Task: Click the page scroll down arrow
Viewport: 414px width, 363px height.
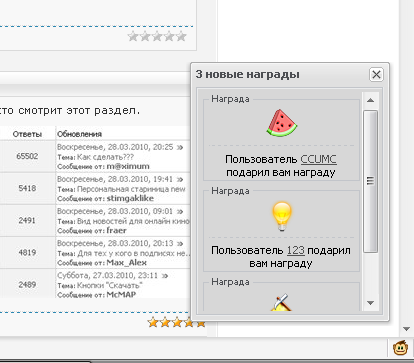Action: [x=406, y=329]
